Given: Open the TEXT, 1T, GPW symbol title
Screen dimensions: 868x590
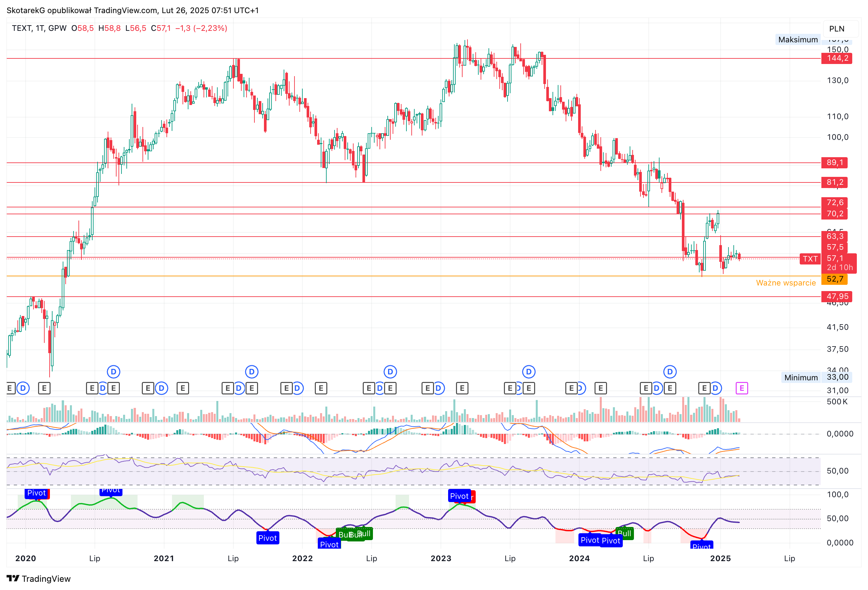Looking at the screenshot, I should [39, 28].
